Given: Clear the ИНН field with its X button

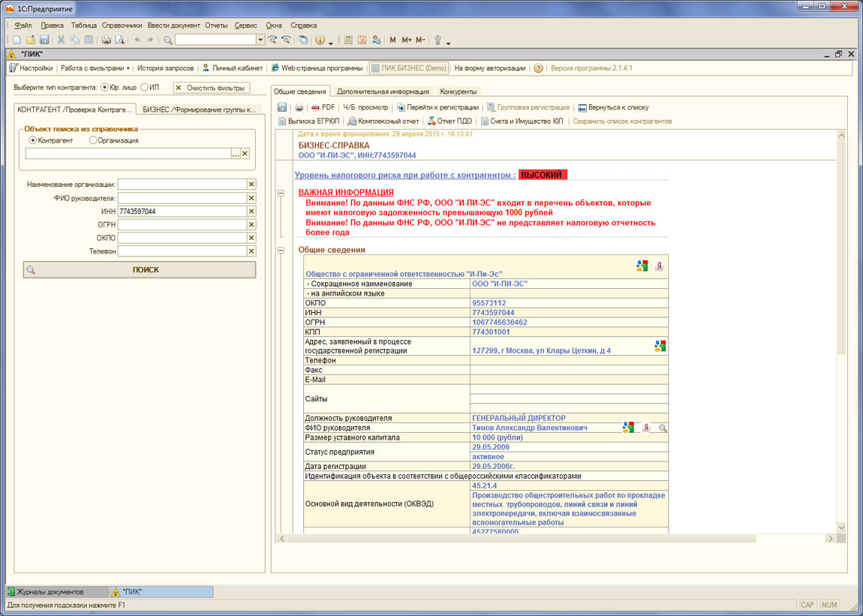Looking at the screenshot, I should point(251,212).
